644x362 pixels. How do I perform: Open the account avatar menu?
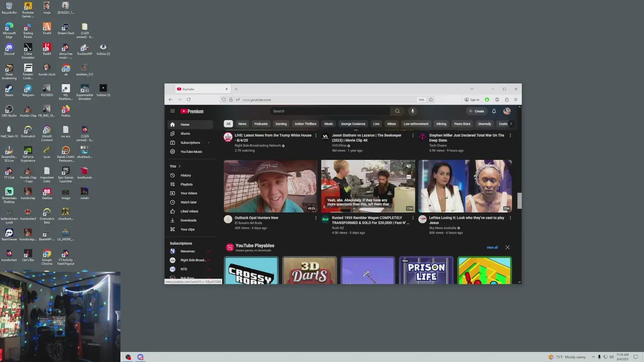pyautogui.click(x=507, y=111)
